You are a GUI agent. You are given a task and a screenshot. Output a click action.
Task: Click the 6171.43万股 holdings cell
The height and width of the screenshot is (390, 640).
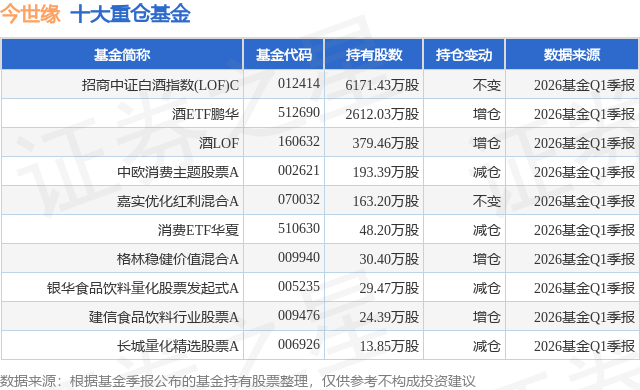pyautogui.click(x=382, y=85)
